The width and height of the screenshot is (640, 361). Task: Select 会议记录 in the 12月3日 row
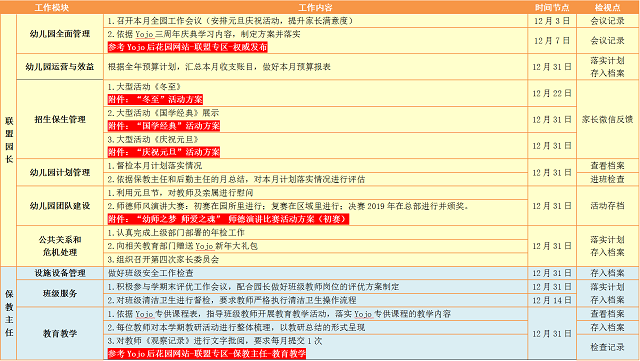tap(608, 21)
